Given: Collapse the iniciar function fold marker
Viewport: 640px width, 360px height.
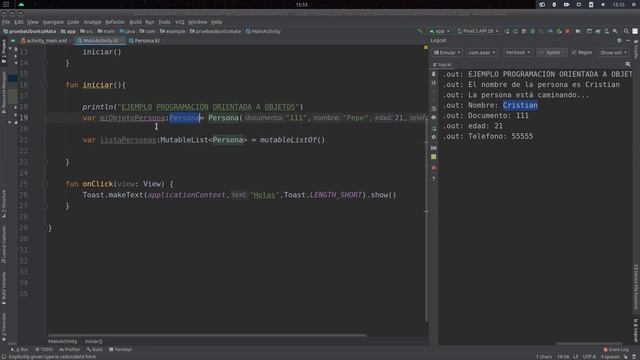Looking at the screenshot, I should [x=45, y=85].
